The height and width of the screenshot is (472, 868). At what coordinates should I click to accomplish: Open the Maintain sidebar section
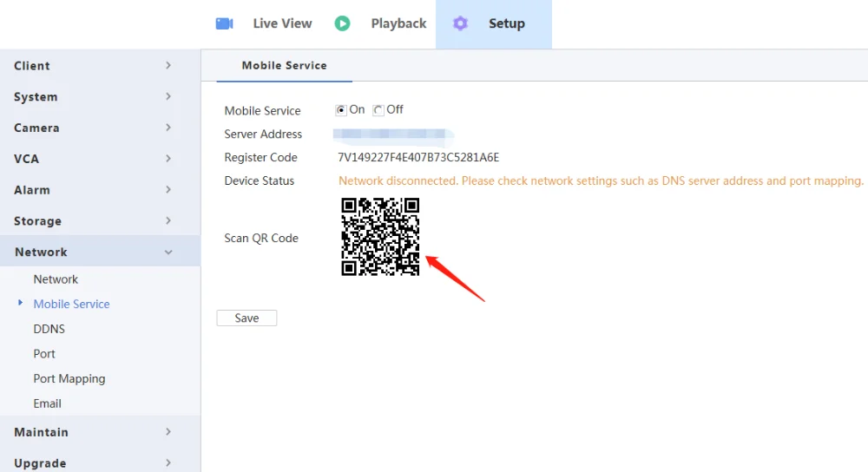(x=100, y=431)
